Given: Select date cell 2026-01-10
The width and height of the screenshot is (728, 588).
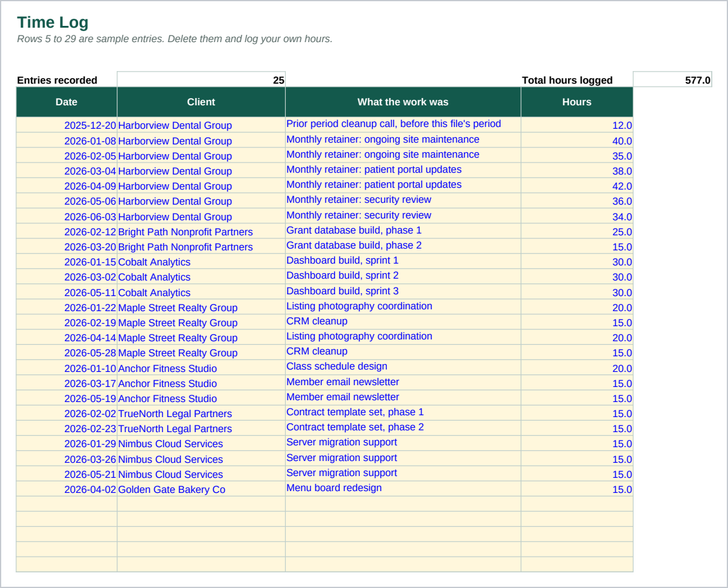Looking at the screenshot, I should (67, 368).
